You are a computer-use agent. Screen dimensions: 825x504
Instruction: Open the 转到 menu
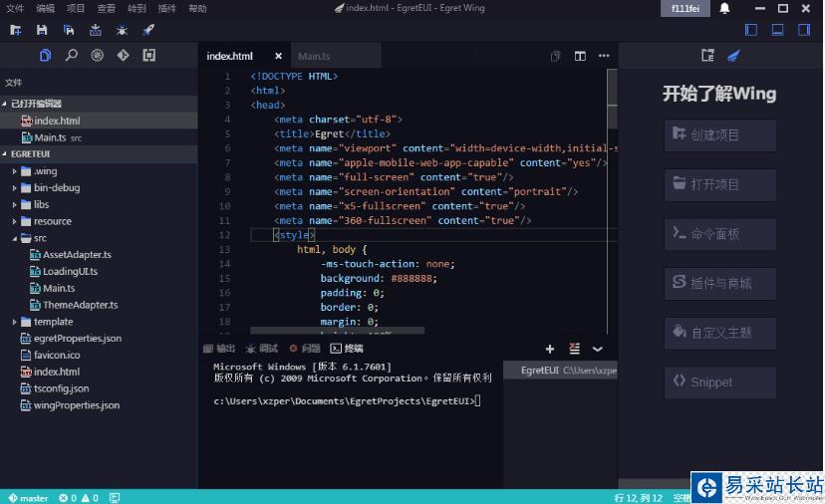pyautogui.click(x=137, y=8)
